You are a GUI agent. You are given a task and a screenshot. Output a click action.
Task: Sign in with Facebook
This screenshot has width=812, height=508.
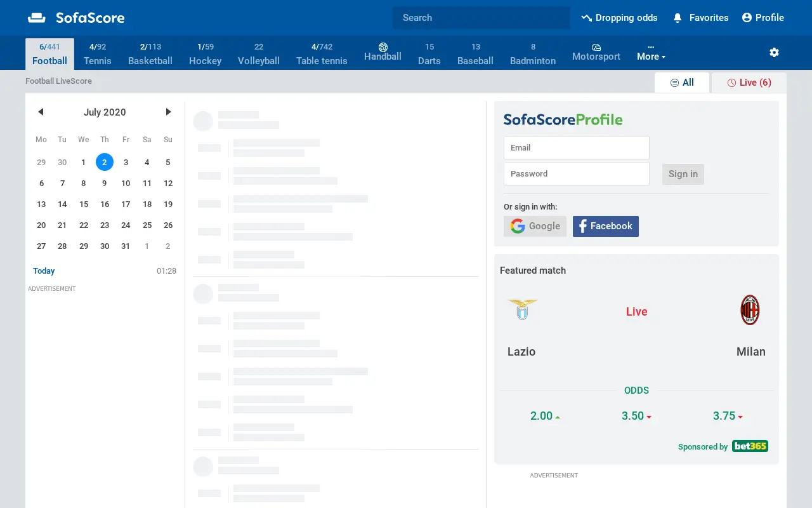click(606, 226)
